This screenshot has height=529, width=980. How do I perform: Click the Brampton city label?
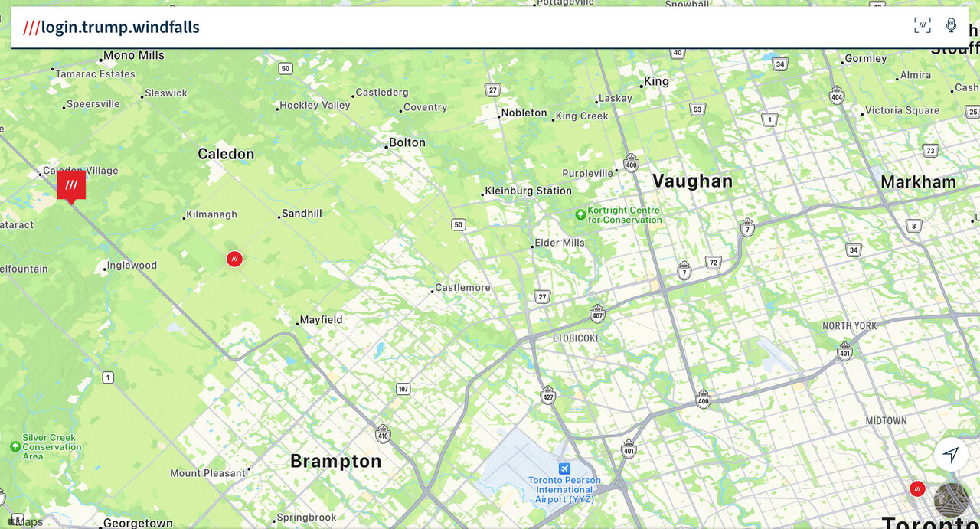click(x=335, y=461)
